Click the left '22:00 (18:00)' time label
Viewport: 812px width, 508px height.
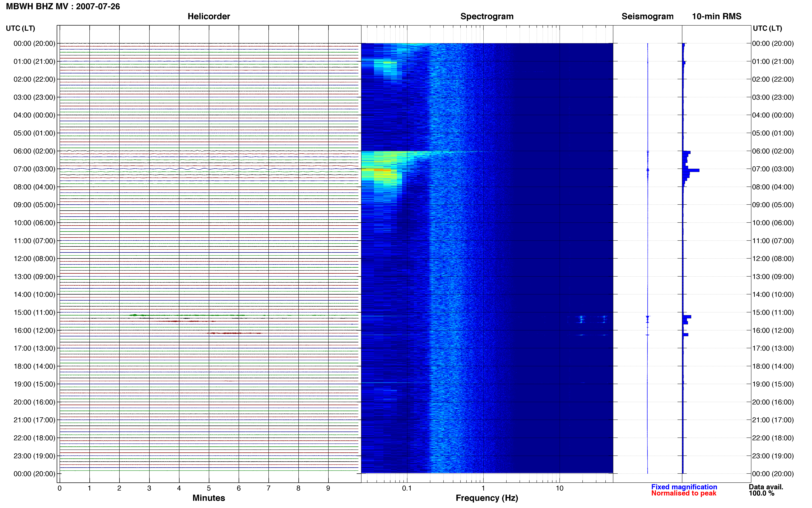[x=34, y=438]
